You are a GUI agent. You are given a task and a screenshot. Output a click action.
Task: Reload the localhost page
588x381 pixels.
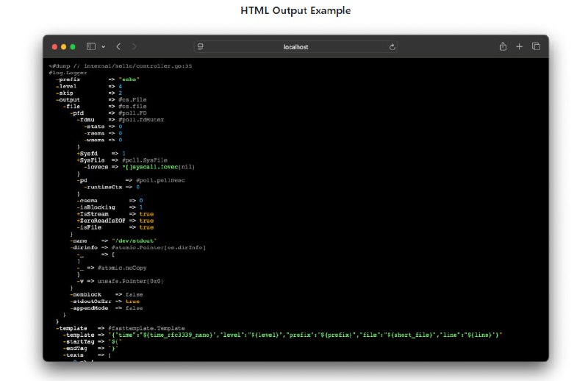(x=392, y=46)
